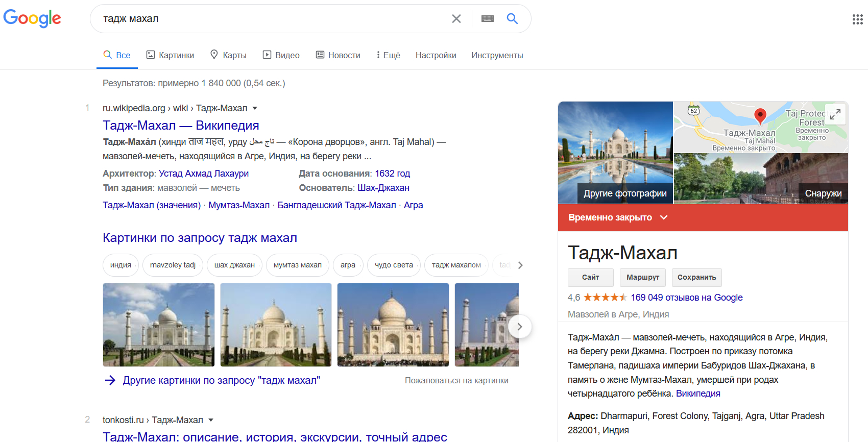Open the Мумтаз-Махал sitelink
The image size is (868, 442).
coord(239,205)
